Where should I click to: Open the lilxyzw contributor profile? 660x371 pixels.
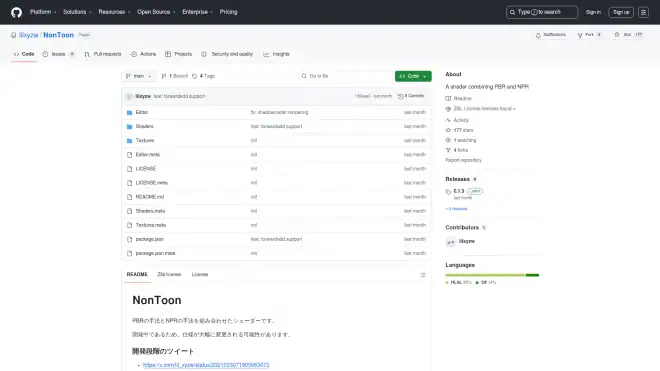(466, 242)
